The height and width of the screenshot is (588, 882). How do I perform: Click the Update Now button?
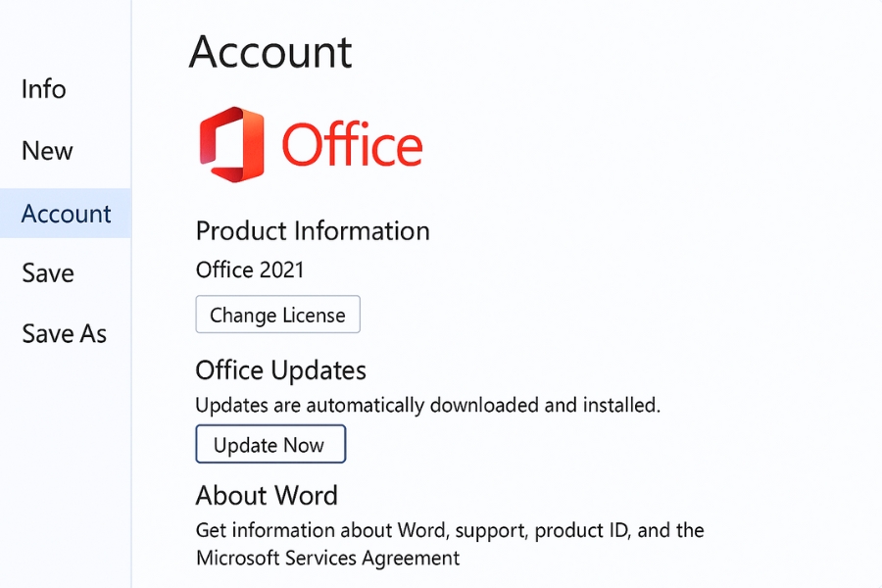click(269, 445)
